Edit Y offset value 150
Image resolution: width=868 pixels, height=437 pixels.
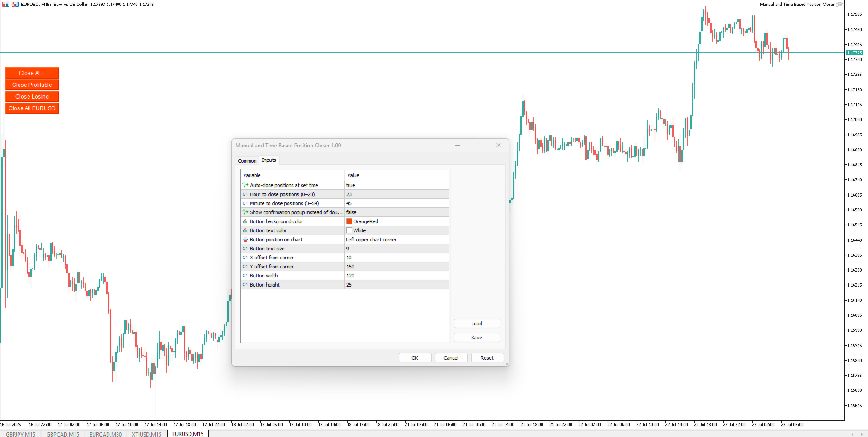pyautogui.click(x=397, y=267)
